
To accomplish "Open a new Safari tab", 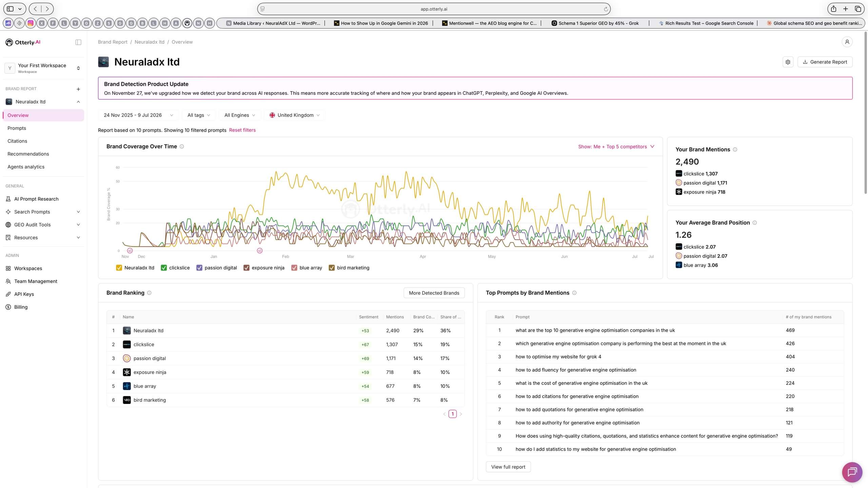I will [846, 9].
